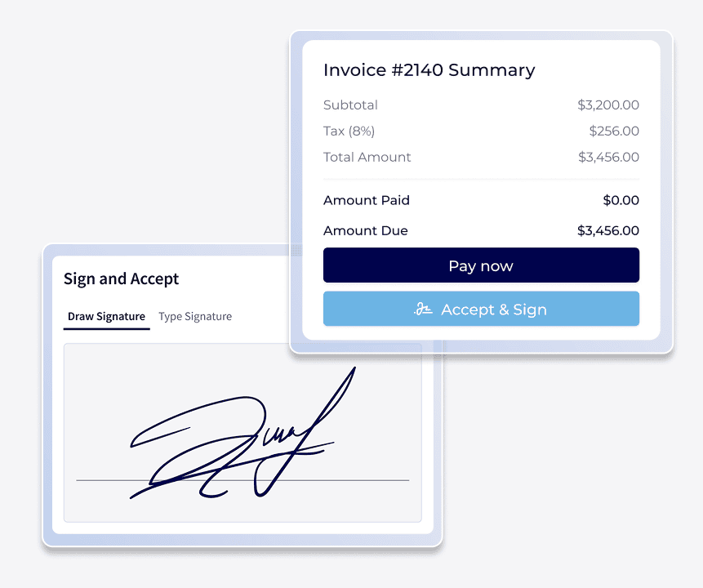The width and height of the screenshot is (703, 588).
Task: Click the pen signature icon on Accept & Sign
Action: coord(422,310)
